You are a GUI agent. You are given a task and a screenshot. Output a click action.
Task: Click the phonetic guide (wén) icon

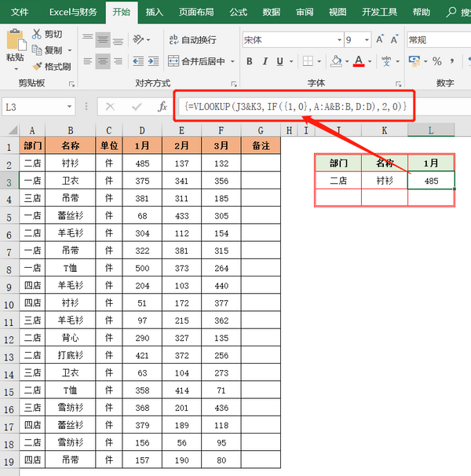tap(386, 61)
